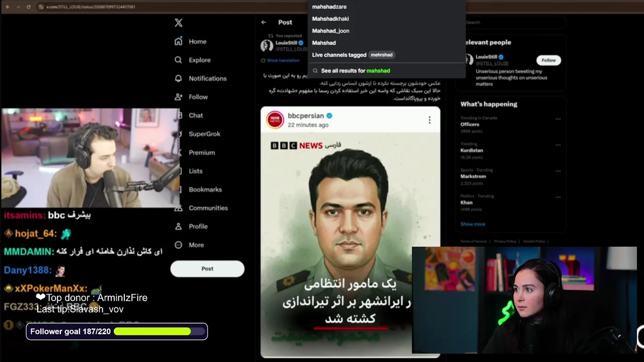Click chat username MMDAMIN
Screen dimensions: 644x362
click(28, 251)
